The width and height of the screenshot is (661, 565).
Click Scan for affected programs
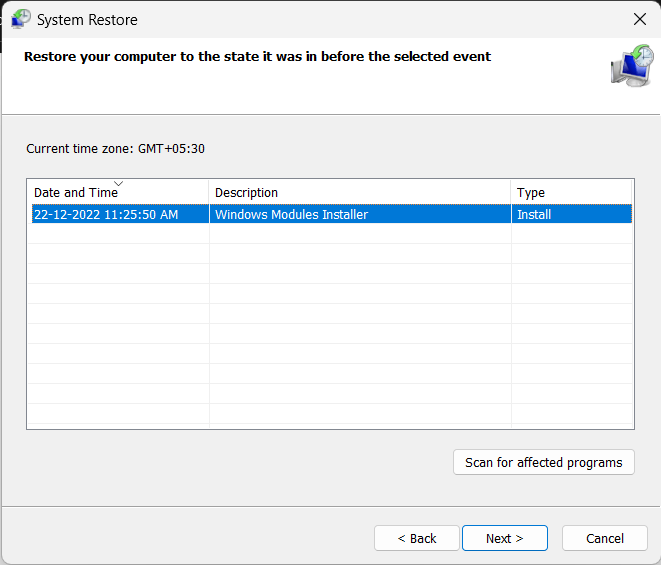(x=543, y=462)
